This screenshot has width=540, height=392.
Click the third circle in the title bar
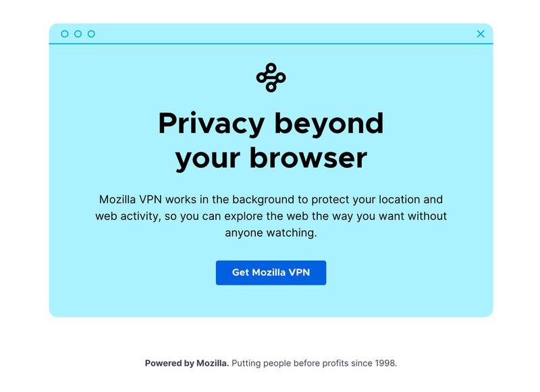[x=91, y=34]
